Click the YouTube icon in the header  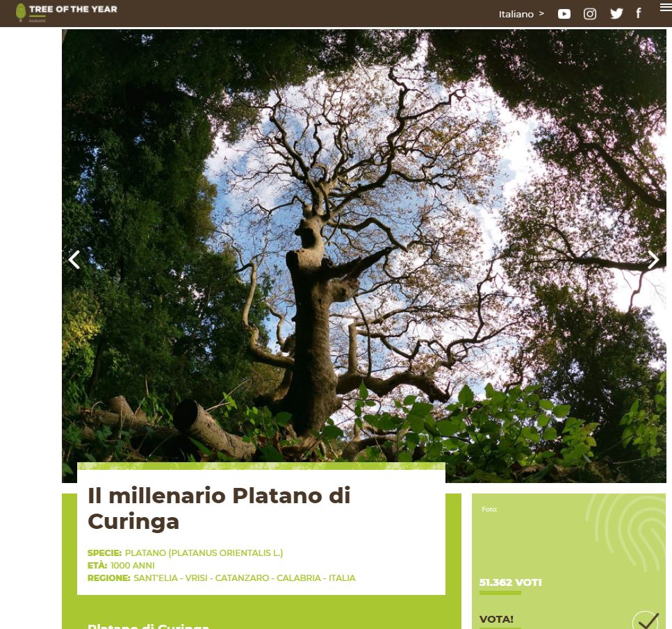coord(564,13)
